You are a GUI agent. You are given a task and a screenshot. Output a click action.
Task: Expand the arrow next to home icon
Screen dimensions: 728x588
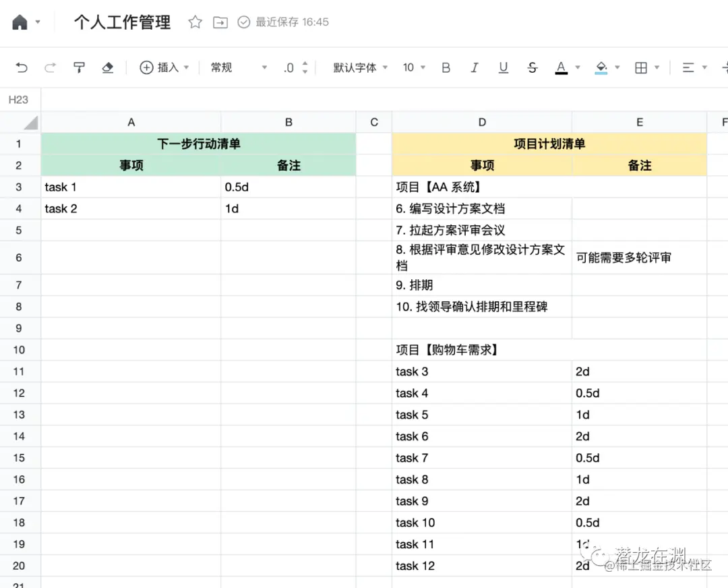(38, 22)
